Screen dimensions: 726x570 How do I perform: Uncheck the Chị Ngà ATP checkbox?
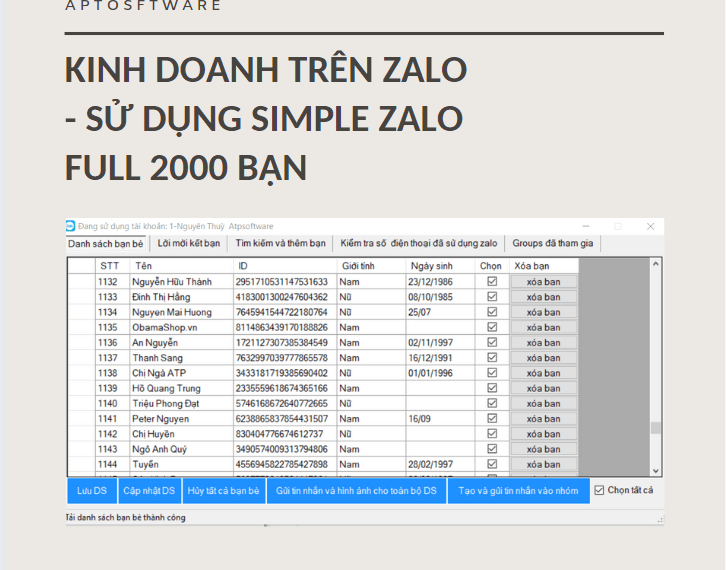tap(492, 373)
